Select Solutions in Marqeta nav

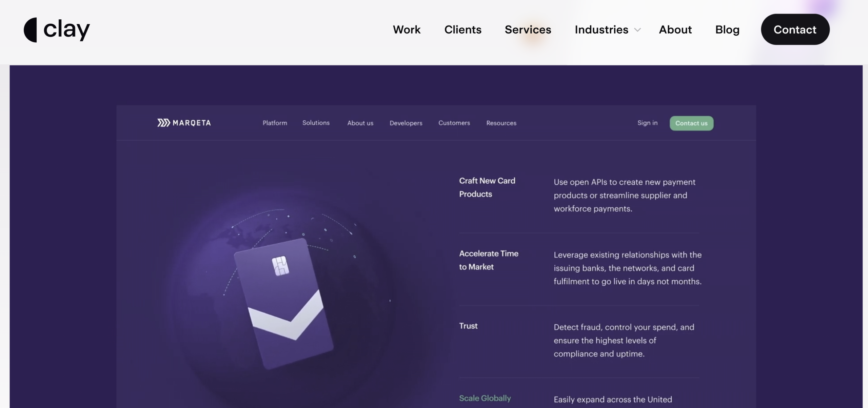point(316,123)
